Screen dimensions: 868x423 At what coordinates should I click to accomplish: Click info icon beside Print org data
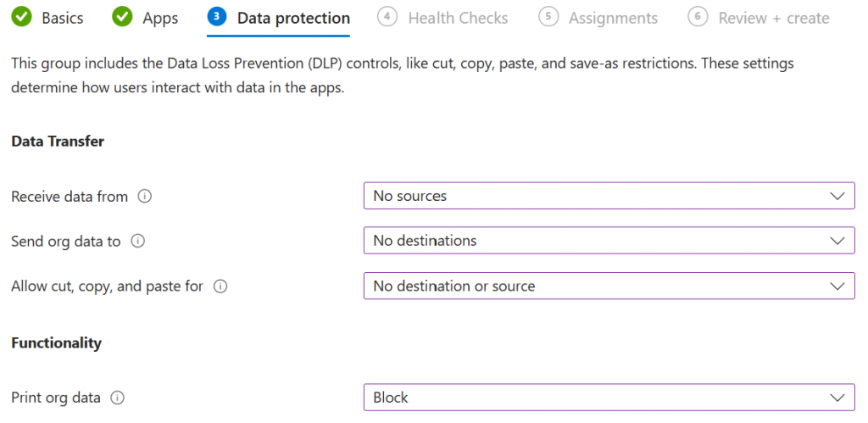tap(118, 398)
